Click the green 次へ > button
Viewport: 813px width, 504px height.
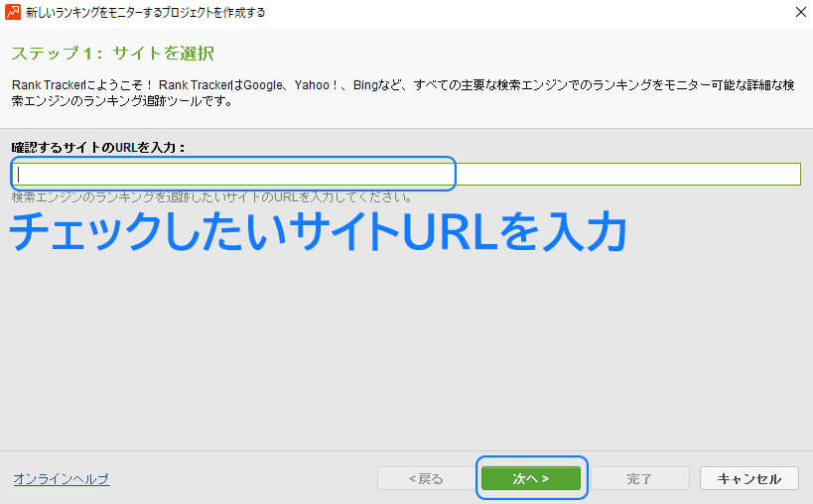tap(531, 478)
